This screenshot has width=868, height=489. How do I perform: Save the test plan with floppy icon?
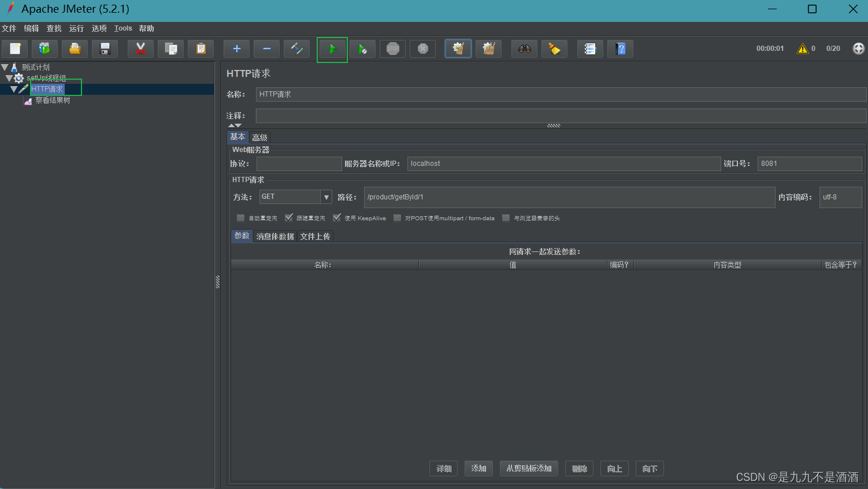(105, 49)
